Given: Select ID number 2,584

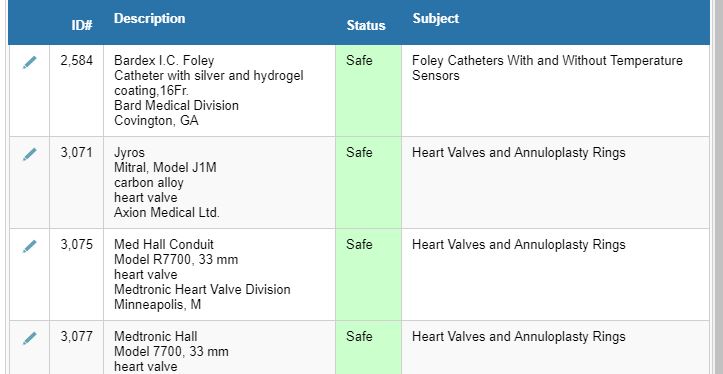Looking at the screenshot, I should click(77, 60).
